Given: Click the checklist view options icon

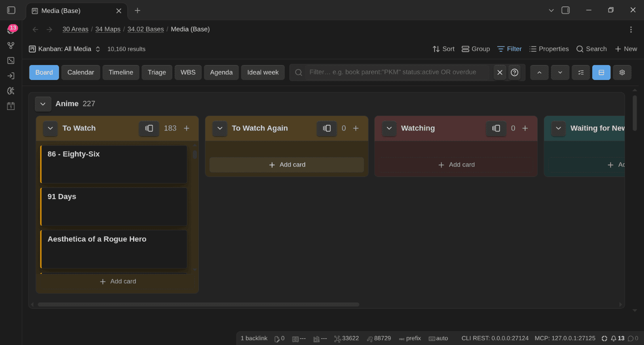Looking at the screenshot, I should click(581, 72).
